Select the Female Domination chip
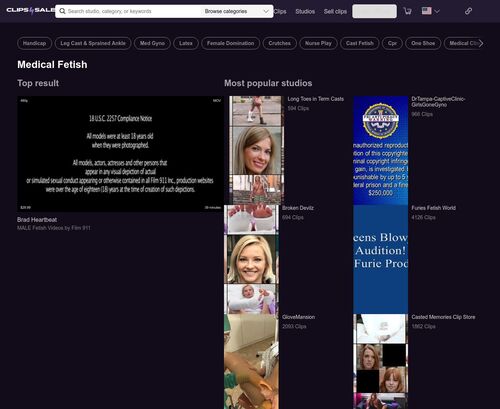This screenshot has height=409, width=500. [230, 43]
